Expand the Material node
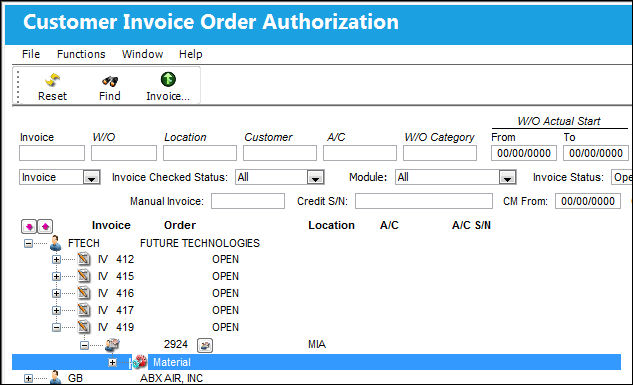 [113, 362]
